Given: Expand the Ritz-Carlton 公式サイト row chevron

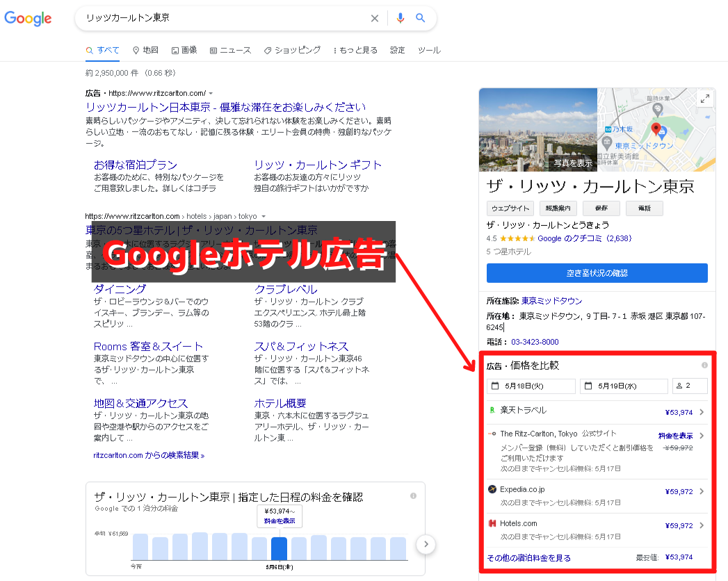Looking at the screenshot, I should pos(702,436).
